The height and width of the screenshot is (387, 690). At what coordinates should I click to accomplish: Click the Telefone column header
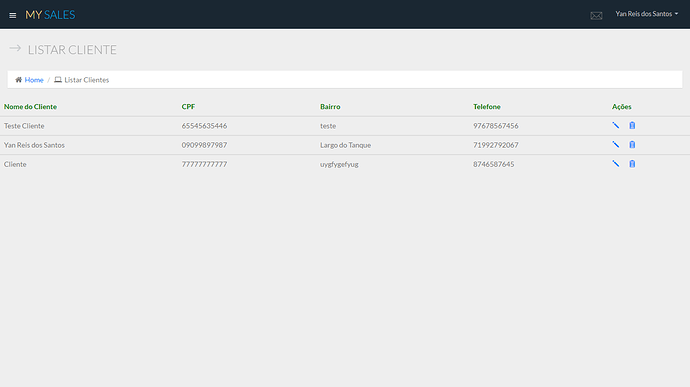(487, 107)
